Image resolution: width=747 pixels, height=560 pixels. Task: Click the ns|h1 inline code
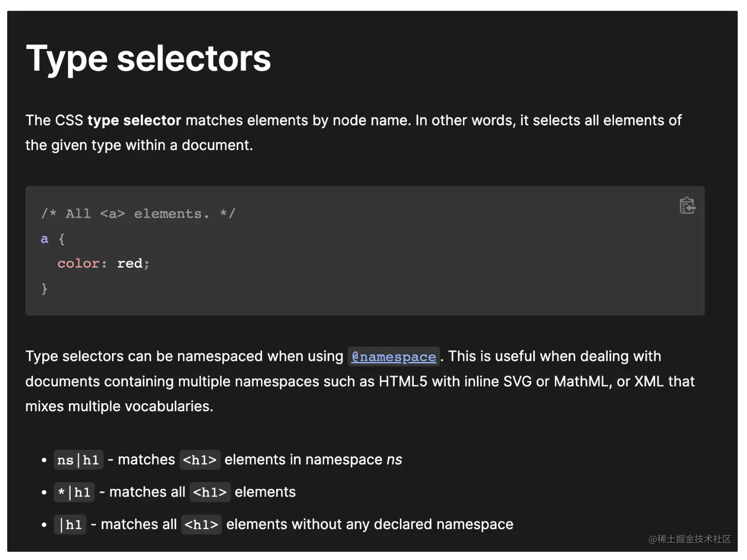(78, 460)
